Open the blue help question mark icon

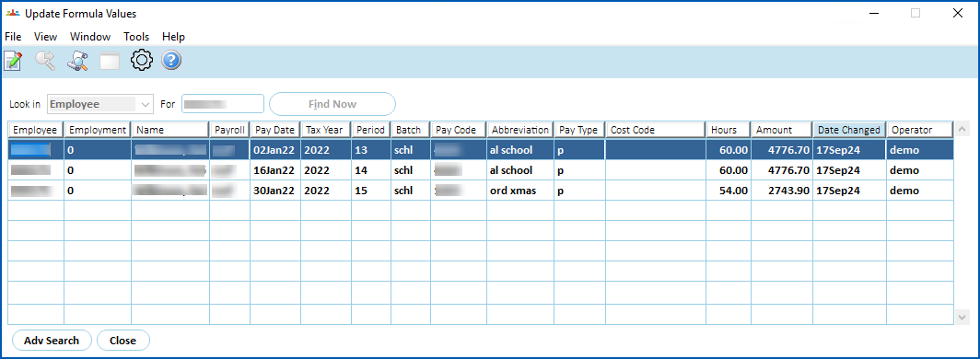point(171,61)
